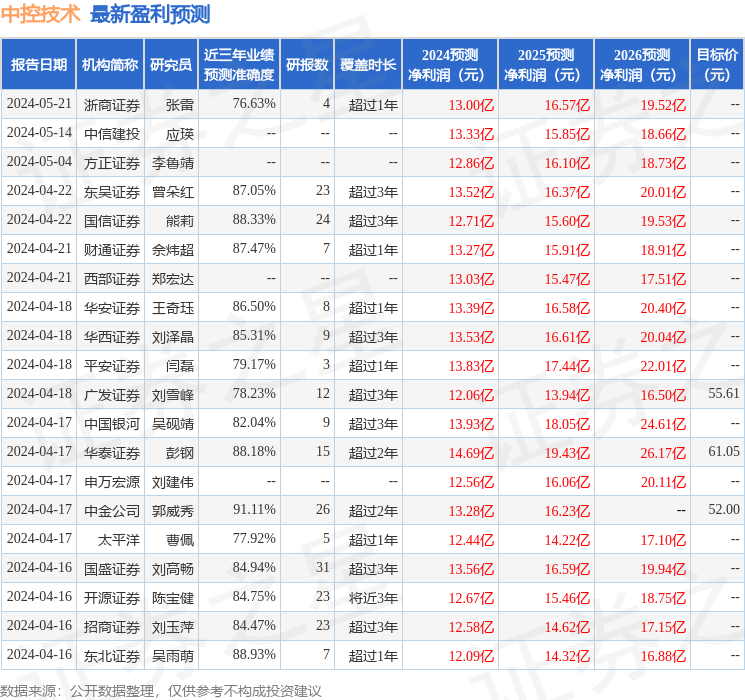Click the target price 61.05
The width and height of the screenshot is (745, 700).
[724, 451]
